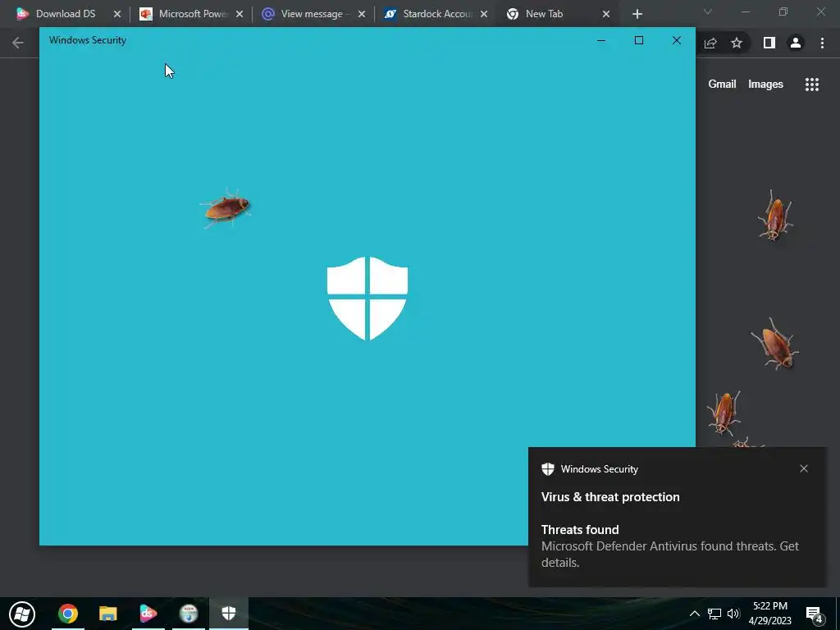The width and height of the screenshot is (840, 630).
Task: Share this page from the address bar
Action: [x=710, y=43]
